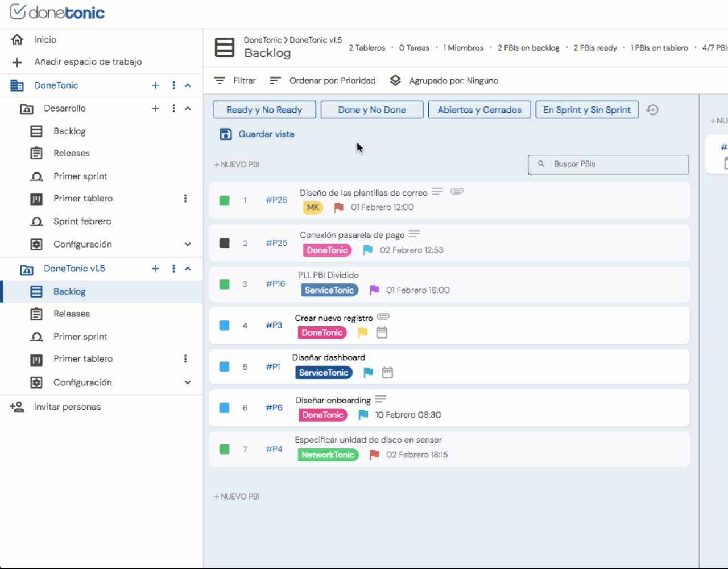Click the description lines icon on Conexión pasarela
Screen dimensions: 728x569
(x=414, y=234)
